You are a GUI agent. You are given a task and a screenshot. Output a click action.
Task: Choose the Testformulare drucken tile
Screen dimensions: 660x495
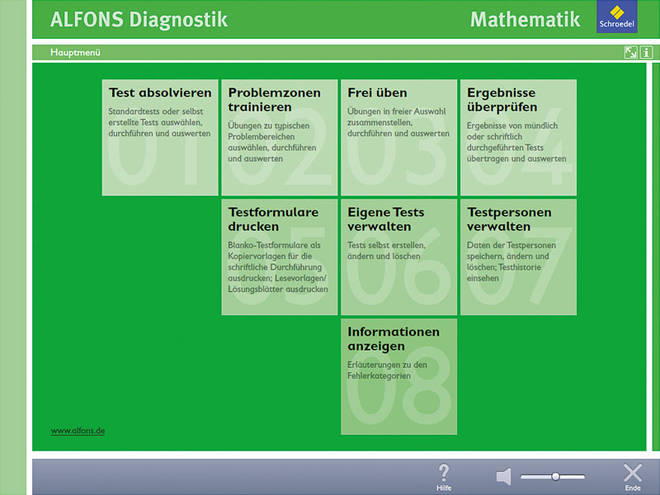[279, 257]
